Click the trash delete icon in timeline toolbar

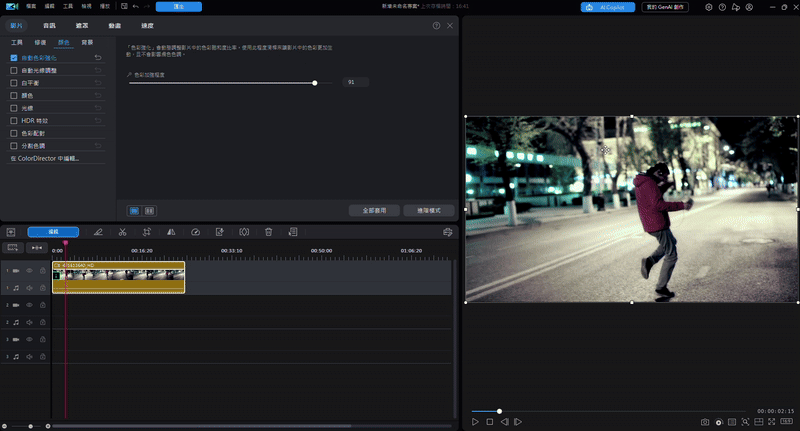(x=268, y=232)
